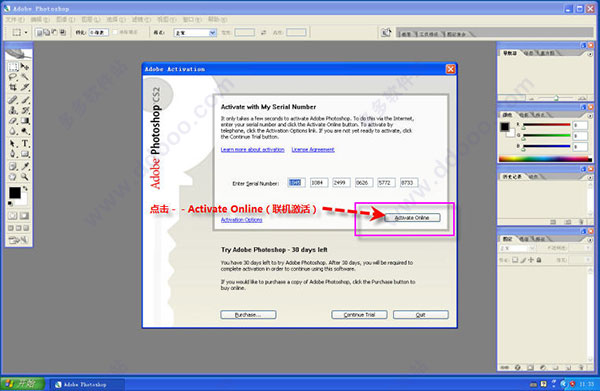Open the License Agreement link
Viewport: 600px width, 391px height.
(313, 150)
